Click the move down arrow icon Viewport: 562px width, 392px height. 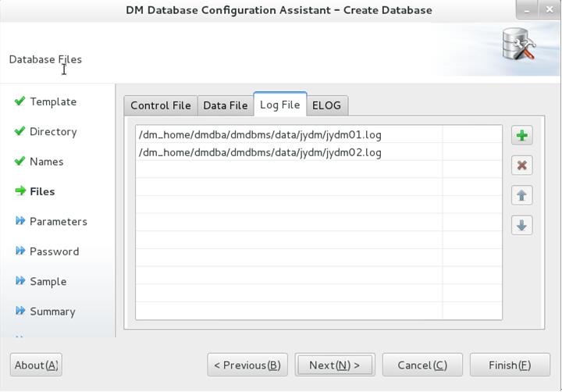(522, 225)
